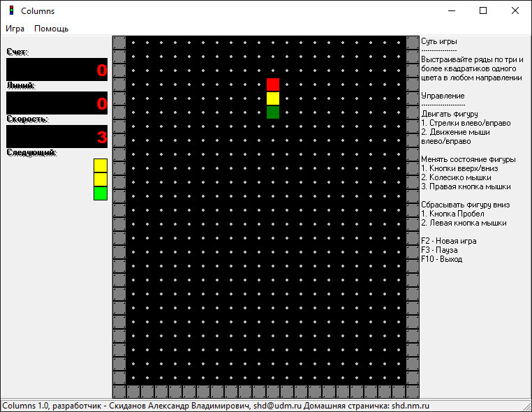Image resolution: width=532 pixels, height=412 pixels.
Task: Click the Управление heading
Action: [443, 96]
